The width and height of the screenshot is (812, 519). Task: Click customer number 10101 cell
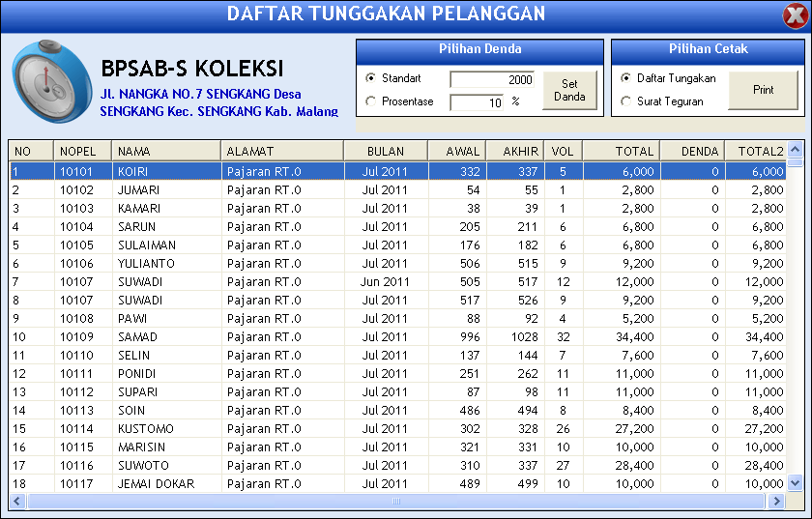click(83, 171)
